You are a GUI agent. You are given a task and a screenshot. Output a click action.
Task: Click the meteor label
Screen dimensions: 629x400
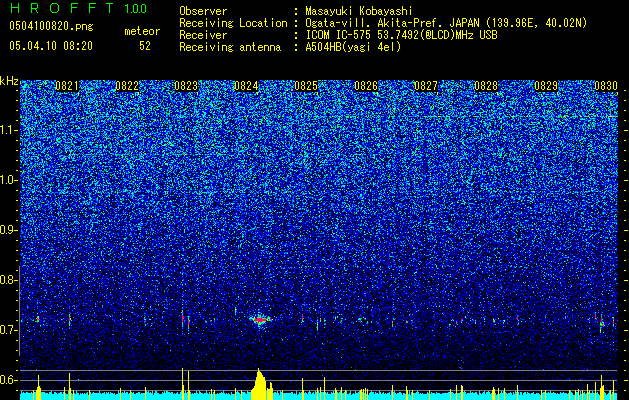[142, 31]
